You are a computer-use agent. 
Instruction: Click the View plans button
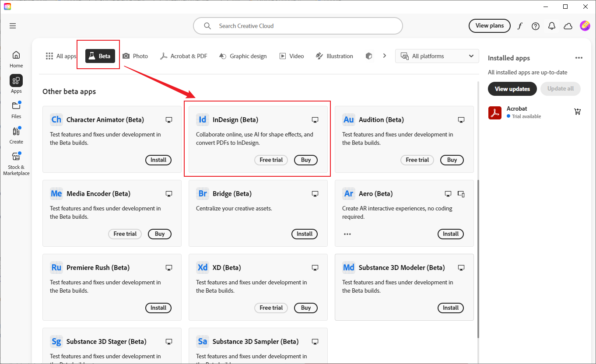[x=490, y=26]
